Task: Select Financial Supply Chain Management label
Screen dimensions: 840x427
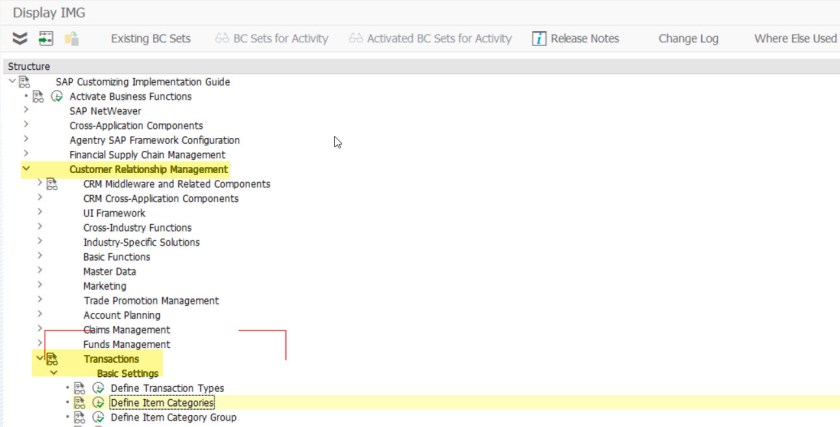Action: tap(147, 155)
